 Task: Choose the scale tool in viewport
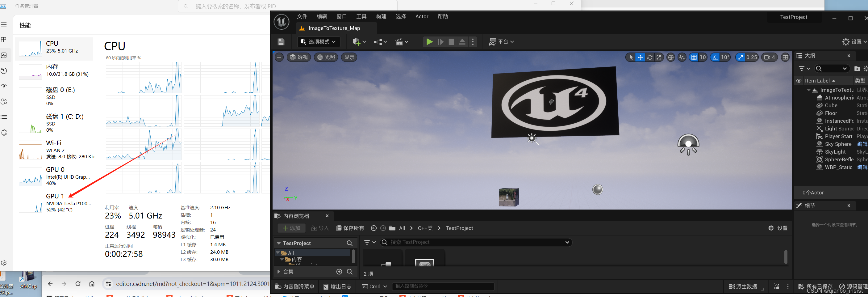point(659,57)
